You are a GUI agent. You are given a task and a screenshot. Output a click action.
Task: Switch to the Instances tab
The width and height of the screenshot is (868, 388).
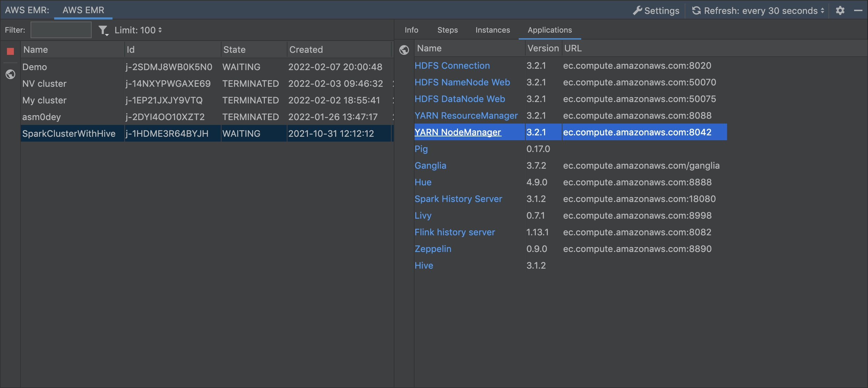point(493,30)
